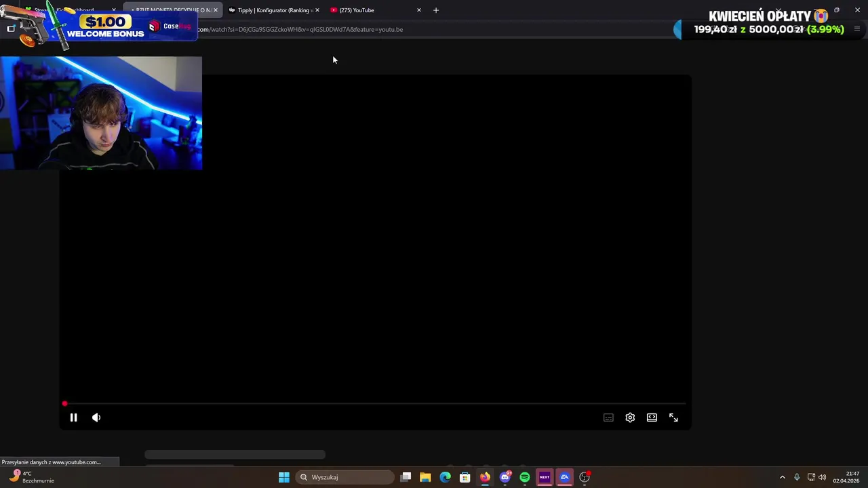
Task: Click the webcam overlay thumbnail
Action: [101, 113]
